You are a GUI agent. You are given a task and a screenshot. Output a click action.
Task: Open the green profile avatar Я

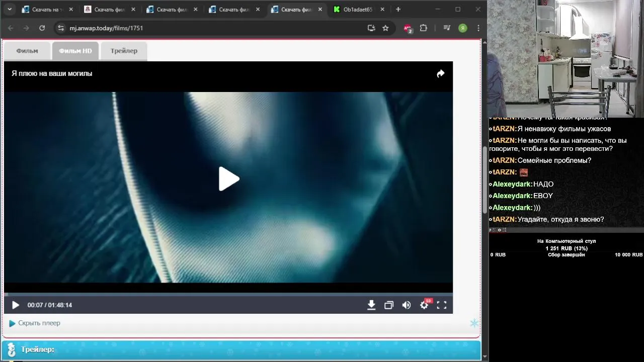point(463,28)
